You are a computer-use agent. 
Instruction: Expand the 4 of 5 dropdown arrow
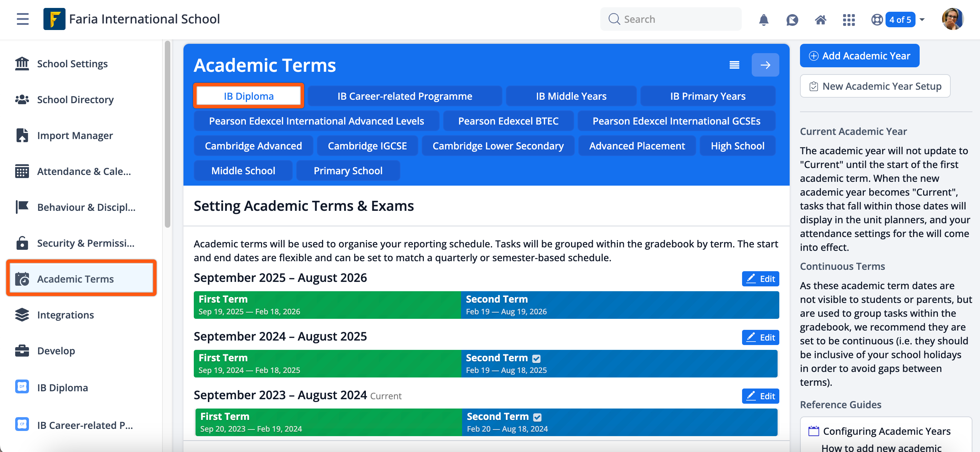922,19
